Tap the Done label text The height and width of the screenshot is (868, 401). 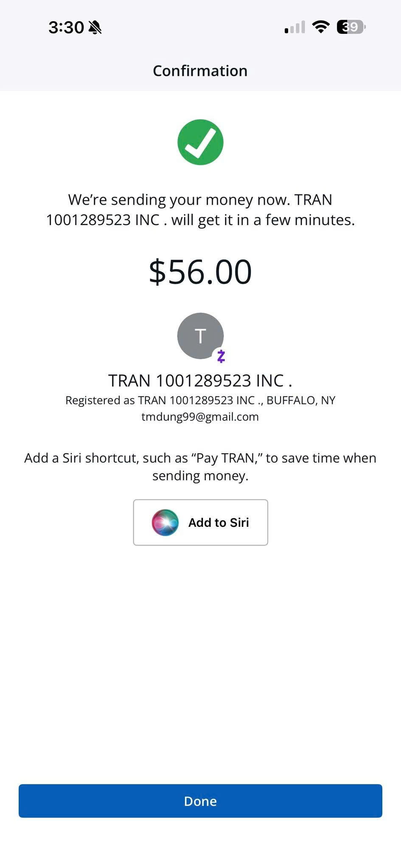click(x=200, y=801)
